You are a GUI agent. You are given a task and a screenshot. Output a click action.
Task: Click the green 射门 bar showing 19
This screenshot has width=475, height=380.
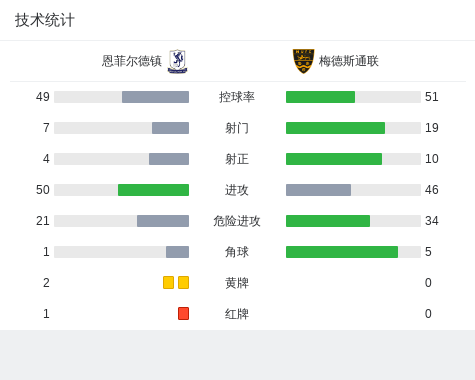click(335, 128)
